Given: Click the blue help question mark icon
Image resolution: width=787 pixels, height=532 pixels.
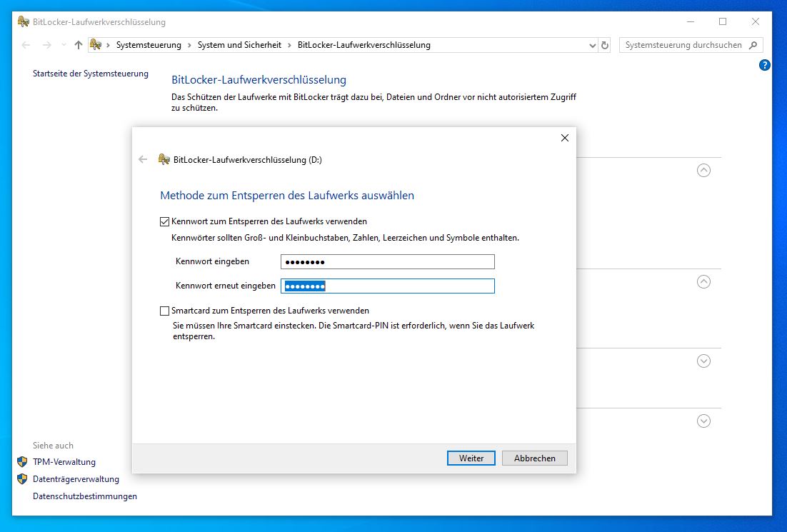Looking at the screenshot, I should coord(764,65).
